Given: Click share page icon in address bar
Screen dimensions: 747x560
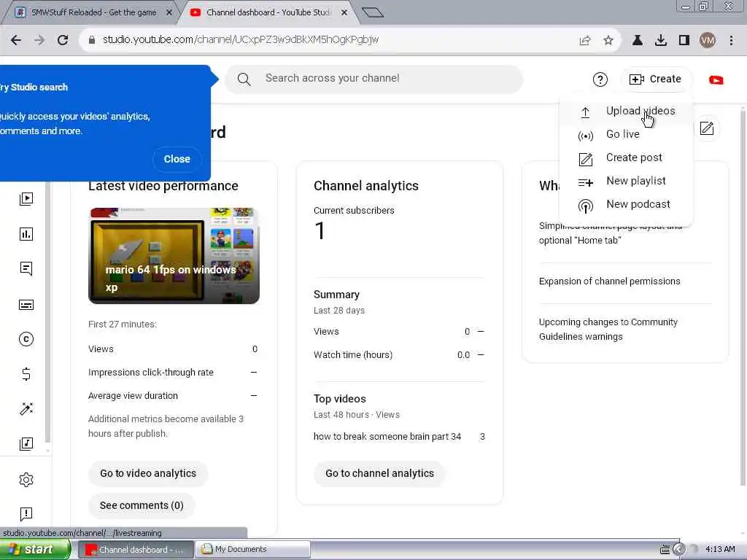Looking at the screenshot, I should point(585,41).
